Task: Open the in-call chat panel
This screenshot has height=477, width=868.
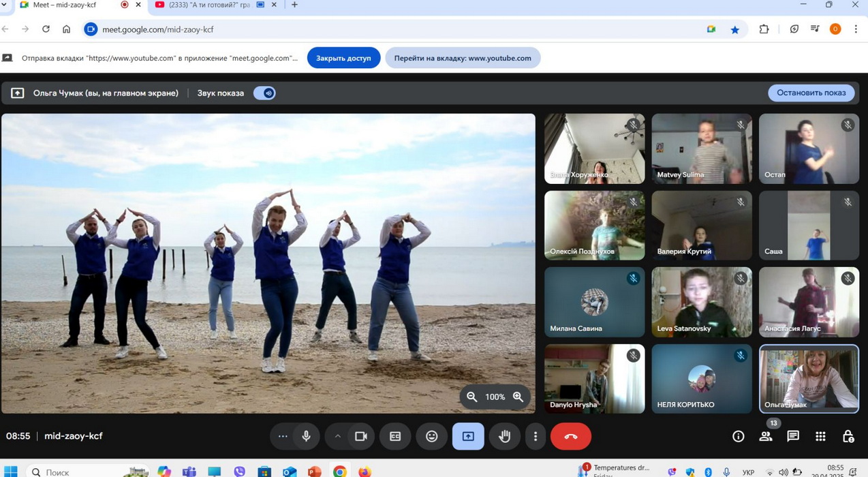Action: (793, 436)
